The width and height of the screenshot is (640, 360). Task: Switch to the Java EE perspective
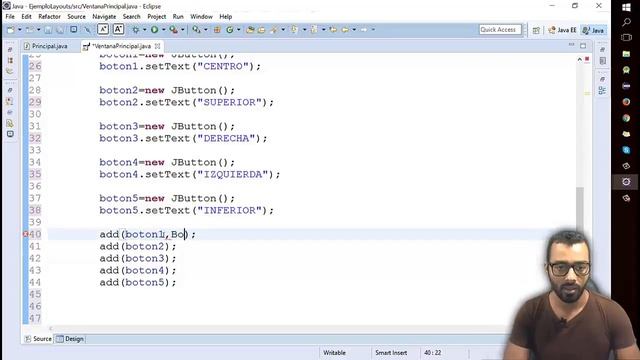pos(562,30)
